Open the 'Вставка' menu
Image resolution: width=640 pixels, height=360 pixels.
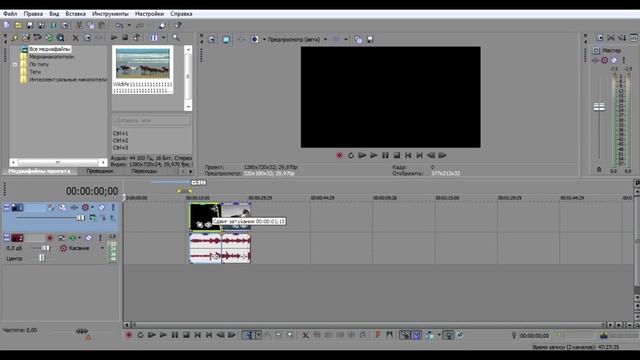[76, 14]
